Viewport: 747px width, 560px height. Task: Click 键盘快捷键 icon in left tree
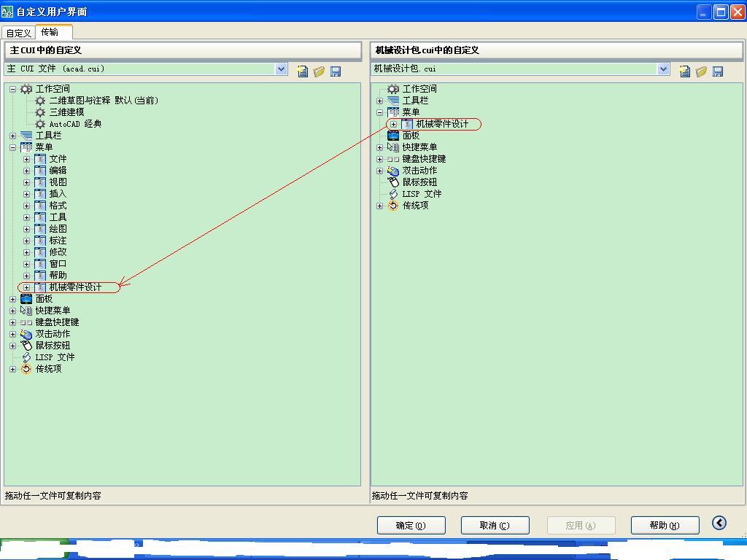click(26, 322)
